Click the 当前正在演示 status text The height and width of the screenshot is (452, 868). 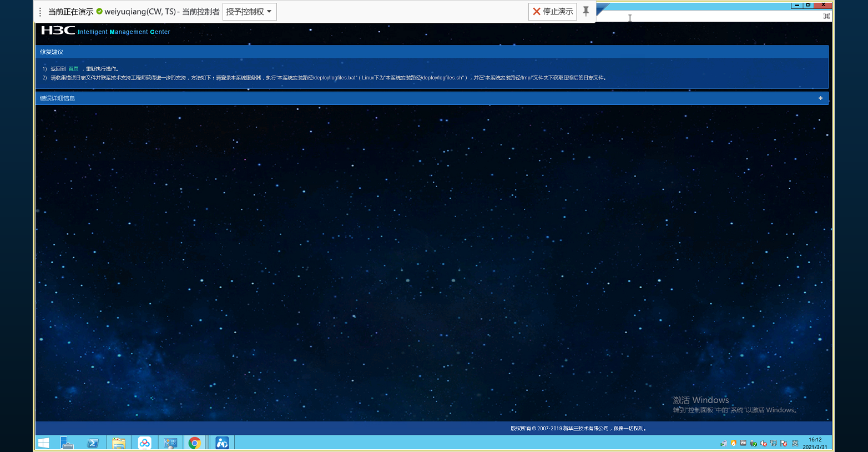[x=70, y=12]
